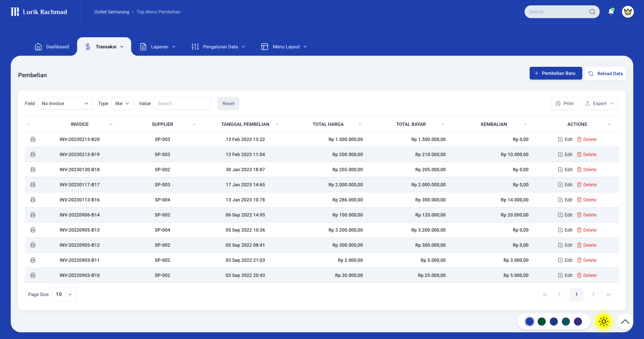
Task: Click the notification bell icon
Action: tap(611, 12)
